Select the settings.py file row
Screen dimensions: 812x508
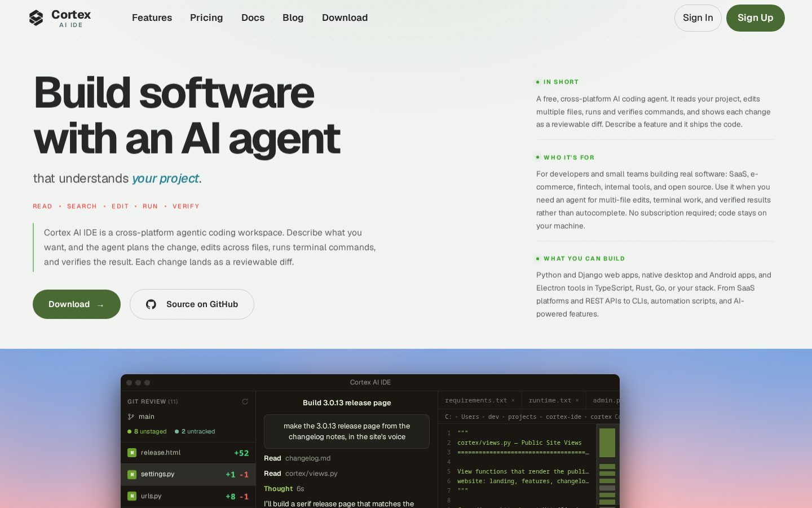click(x=188, y=475)
